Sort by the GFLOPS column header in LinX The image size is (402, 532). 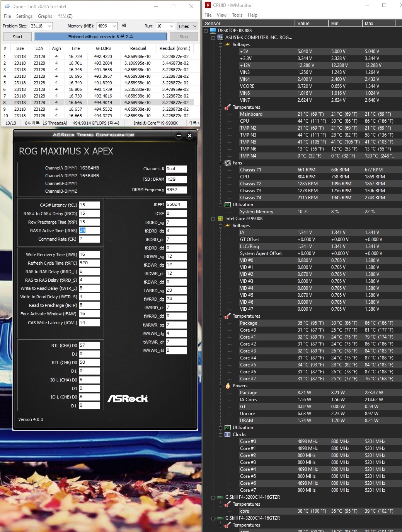click(x=103, y=48)
